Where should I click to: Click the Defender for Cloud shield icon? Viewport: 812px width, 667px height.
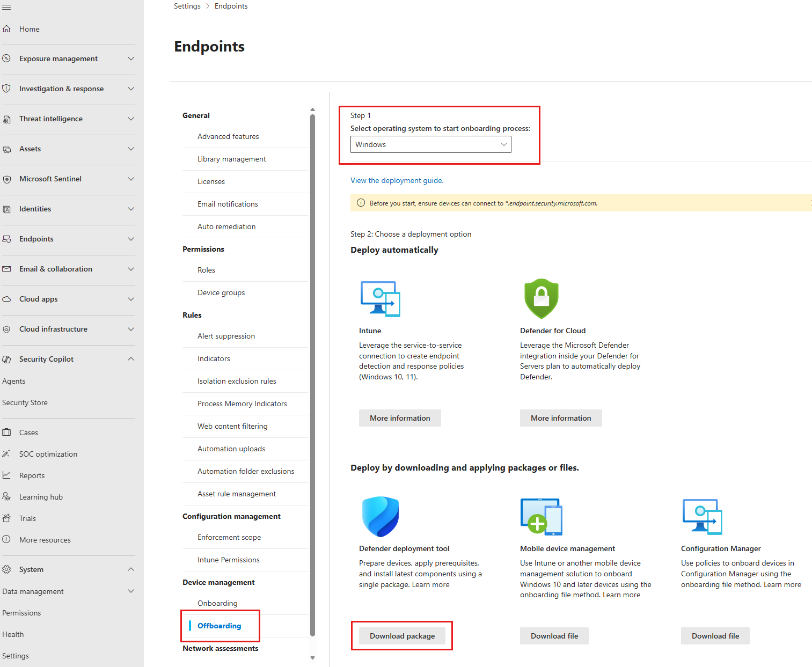click(542, 298)
